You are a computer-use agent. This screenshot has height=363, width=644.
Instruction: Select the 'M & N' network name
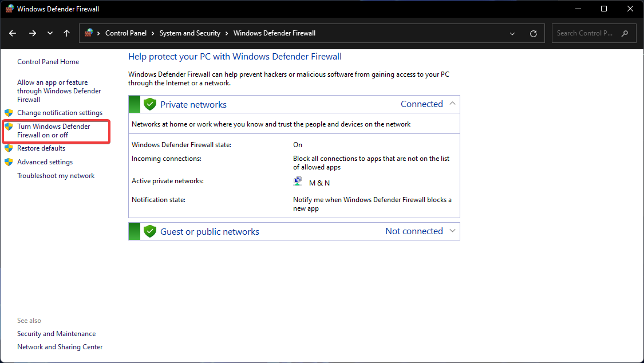pos(319,183)
